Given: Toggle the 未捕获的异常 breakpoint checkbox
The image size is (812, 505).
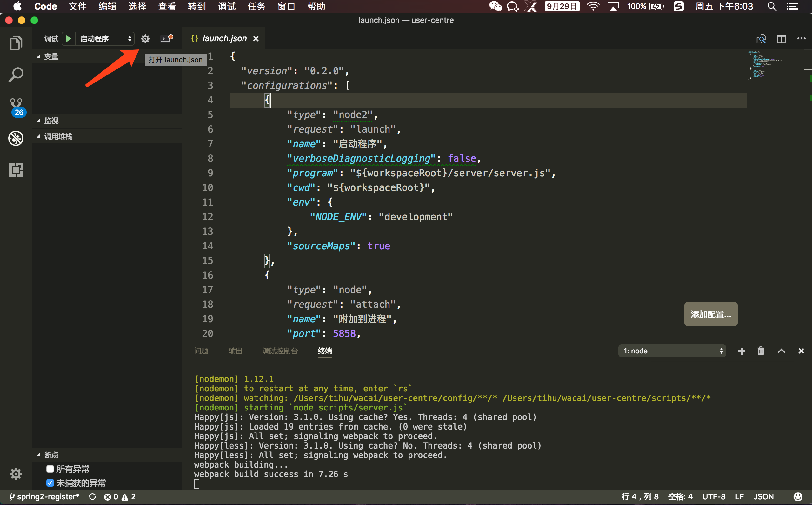Looking at the screenshot, I should click(50, 483).
